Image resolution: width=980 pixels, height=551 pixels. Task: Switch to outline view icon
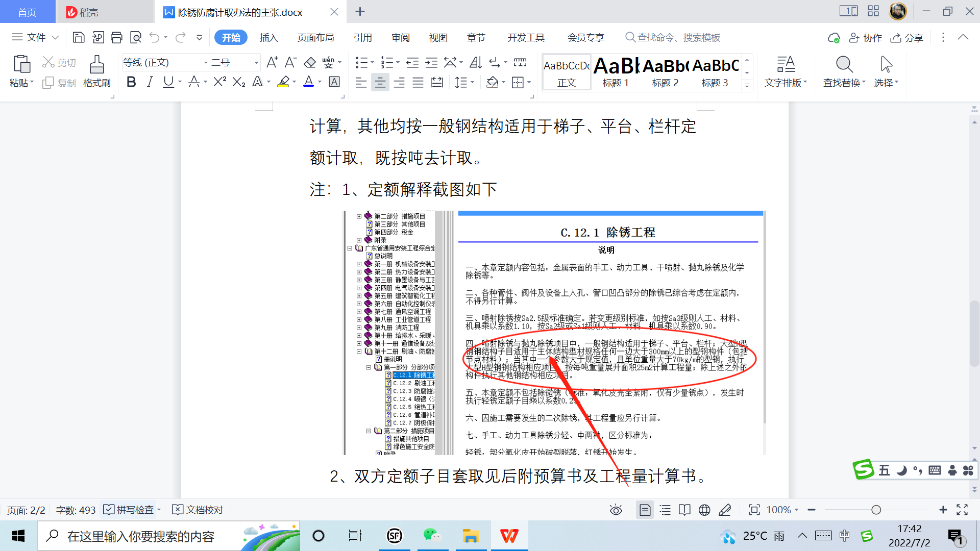[665, 510]
